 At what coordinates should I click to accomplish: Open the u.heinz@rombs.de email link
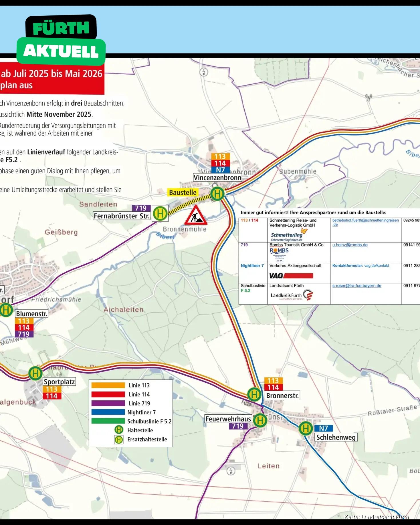[350, 245]
